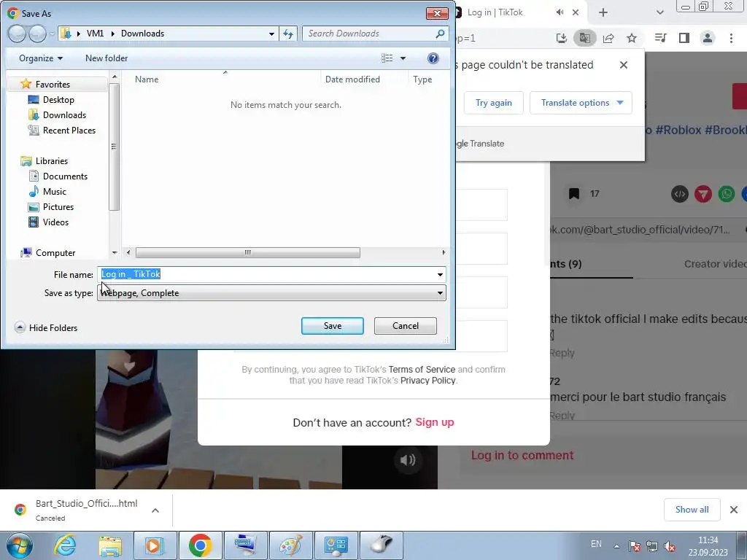Select Recent Places in the navigation pane
747x560 pixels.
[x=69, y=130]
